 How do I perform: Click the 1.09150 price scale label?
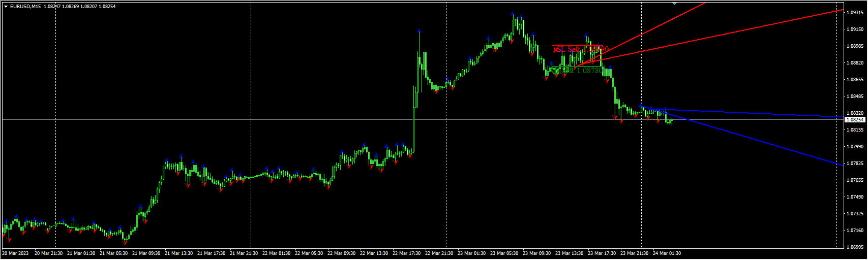point(856,29)
